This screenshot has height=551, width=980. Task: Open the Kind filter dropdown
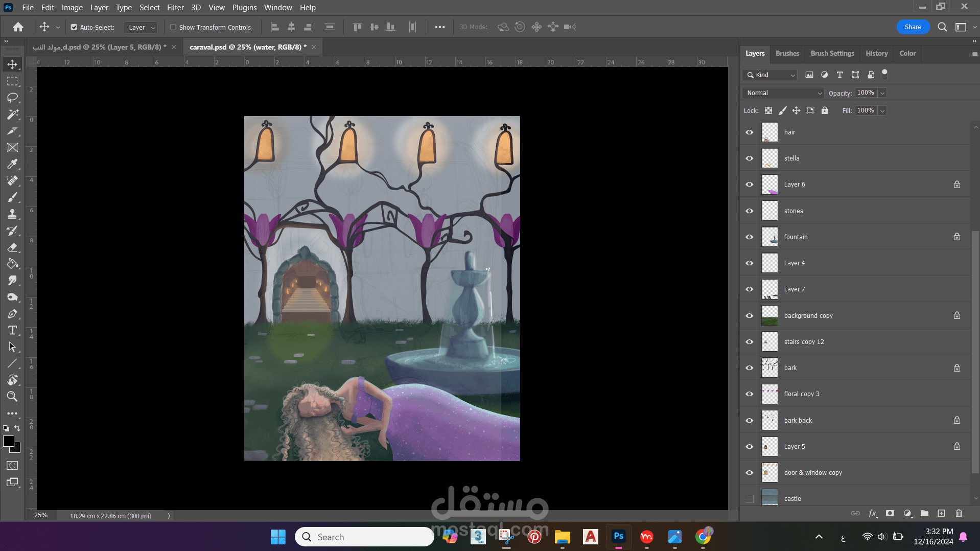pyautogui.click(x=771, y=75)
